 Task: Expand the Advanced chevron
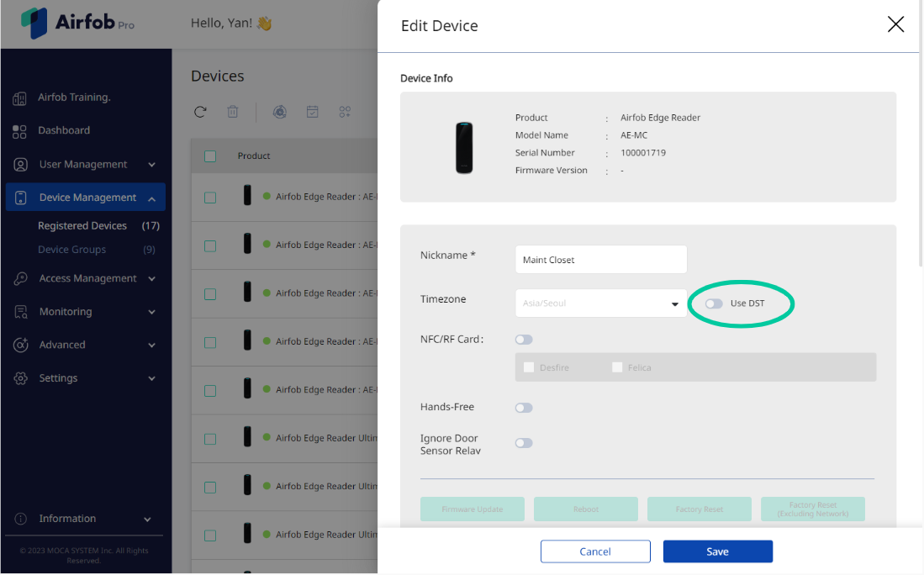(152, 346)
